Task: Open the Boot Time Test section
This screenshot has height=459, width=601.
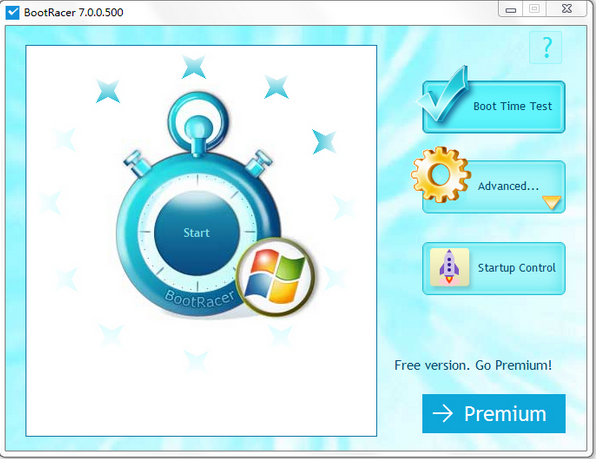Action: [494, 107]
